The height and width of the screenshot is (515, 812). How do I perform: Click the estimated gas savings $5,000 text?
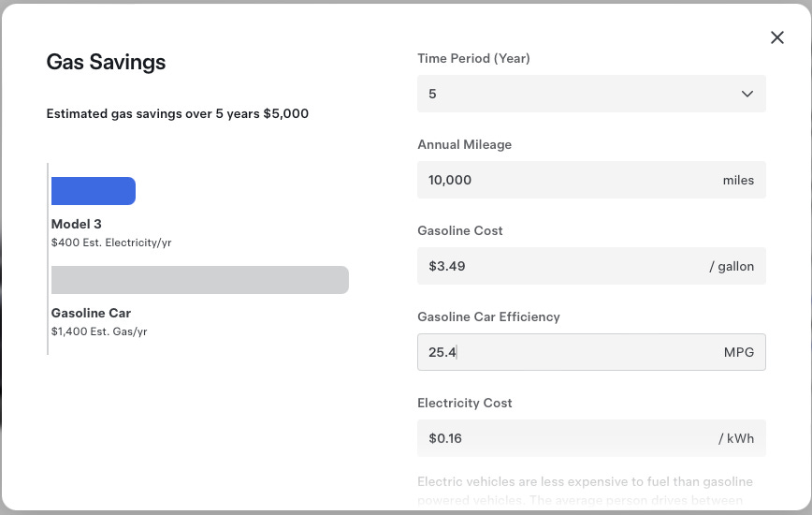178,114
